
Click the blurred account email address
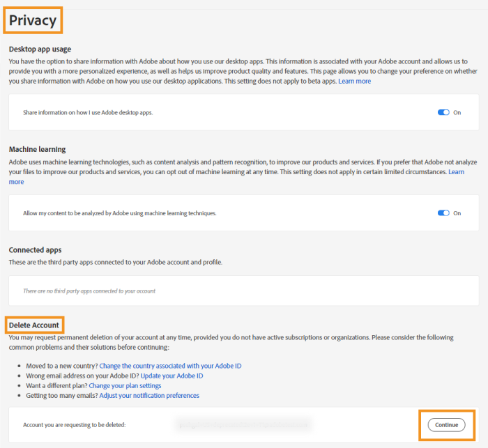tap(243, 424)
